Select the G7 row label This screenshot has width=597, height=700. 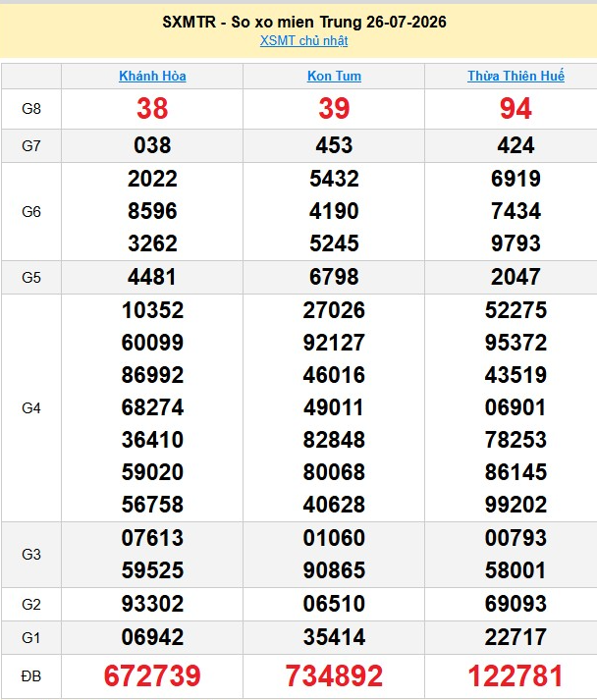pos(31,146)
